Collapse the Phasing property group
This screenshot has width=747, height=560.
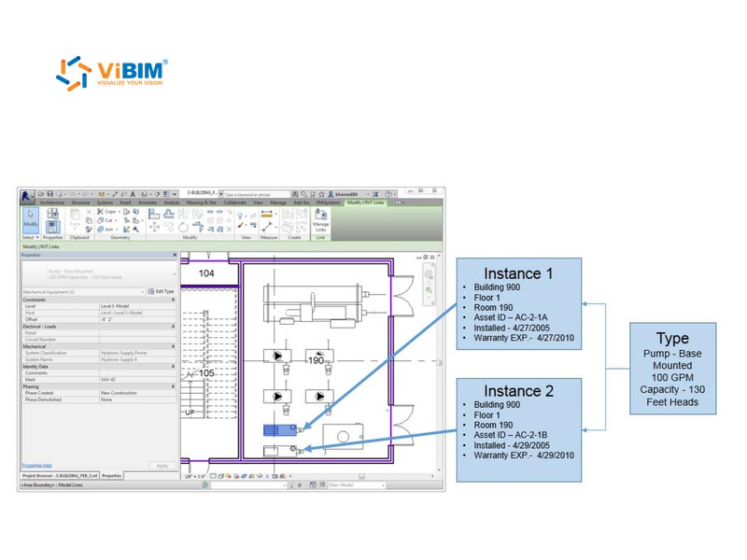point(173,386)
